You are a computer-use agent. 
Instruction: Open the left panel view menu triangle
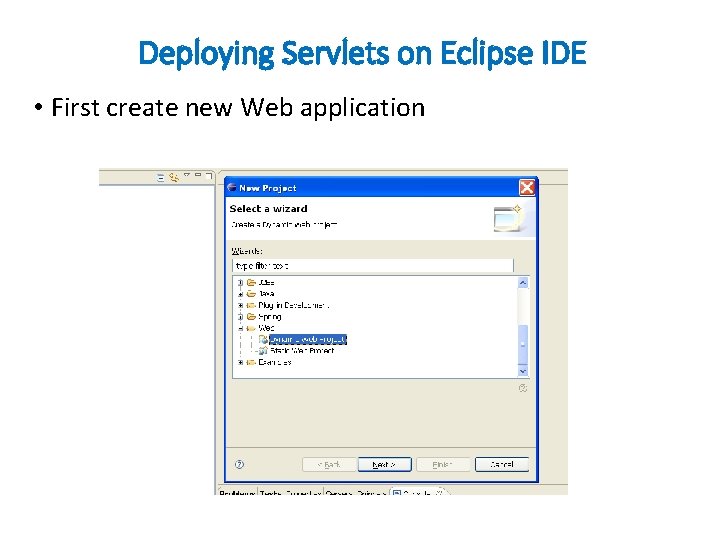click(187, 175)
